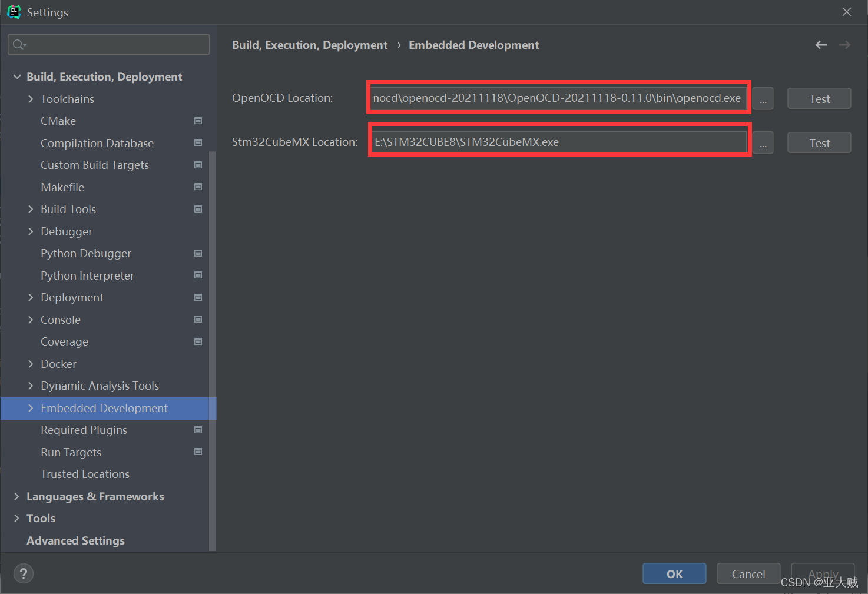This screenshot has height=594, width=868.
Task: Open Run Targets settings
Action: [71, 452]
